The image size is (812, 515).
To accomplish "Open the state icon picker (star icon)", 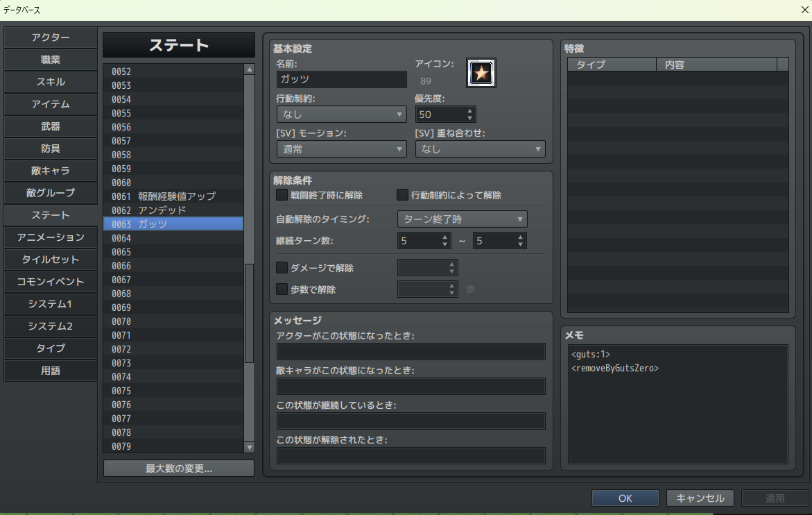I will pos(481,73).
